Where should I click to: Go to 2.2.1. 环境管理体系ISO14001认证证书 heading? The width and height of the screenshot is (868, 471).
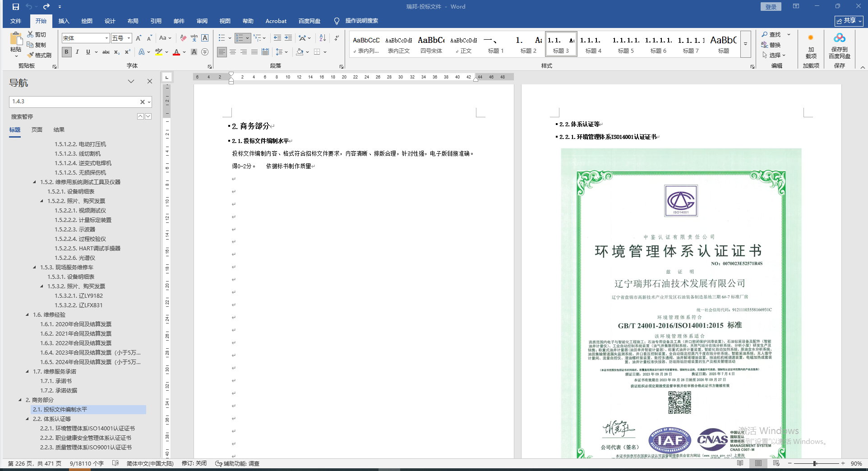click(88, 428)
